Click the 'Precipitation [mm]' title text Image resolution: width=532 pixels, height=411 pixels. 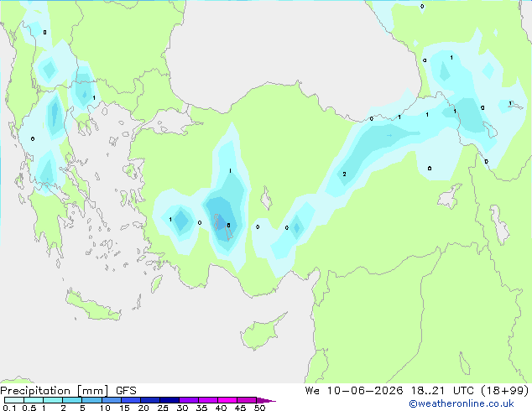[x=55, y=391]
